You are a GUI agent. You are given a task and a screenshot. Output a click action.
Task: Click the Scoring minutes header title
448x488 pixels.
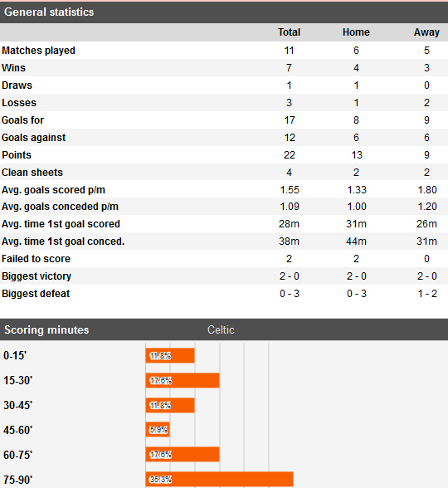point(46,330)
